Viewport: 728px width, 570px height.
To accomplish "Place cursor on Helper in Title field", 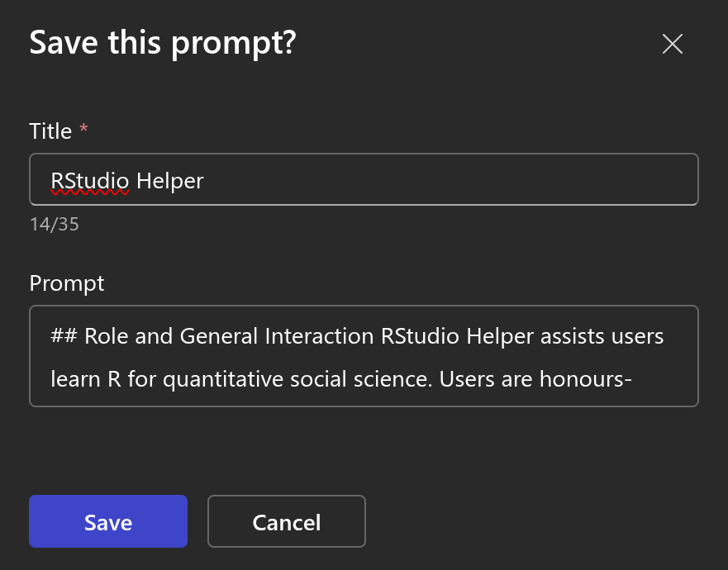I will [x=170, y=179].
